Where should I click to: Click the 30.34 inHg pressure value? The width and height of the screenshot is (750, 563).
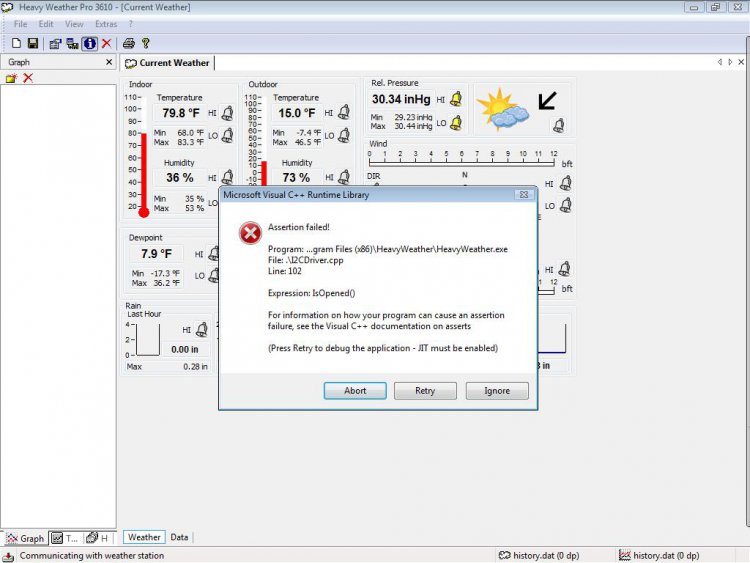[x=401, y=99]
